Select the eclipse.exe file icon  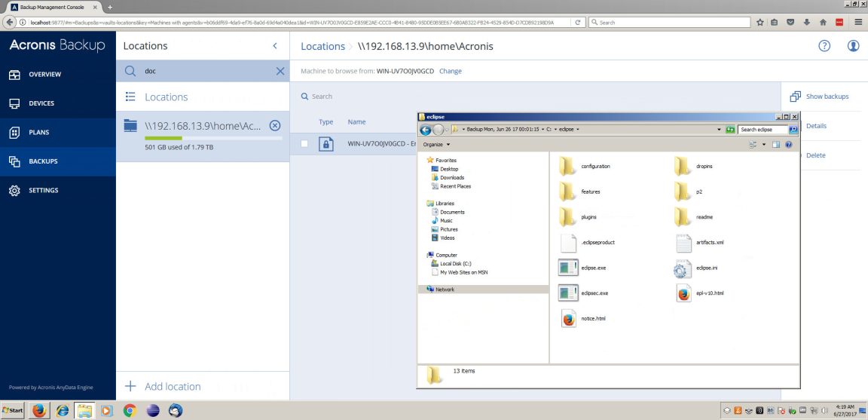pos(568,268)
